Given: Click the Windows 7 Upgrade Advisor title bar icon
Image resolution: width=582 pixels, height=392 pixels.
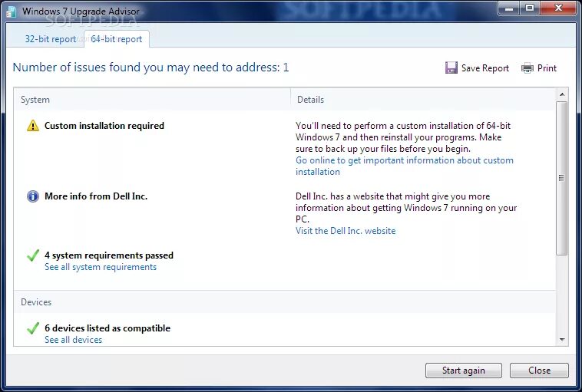Looking at the screenshot, I should pyautogui.click(x=12, y=12).
